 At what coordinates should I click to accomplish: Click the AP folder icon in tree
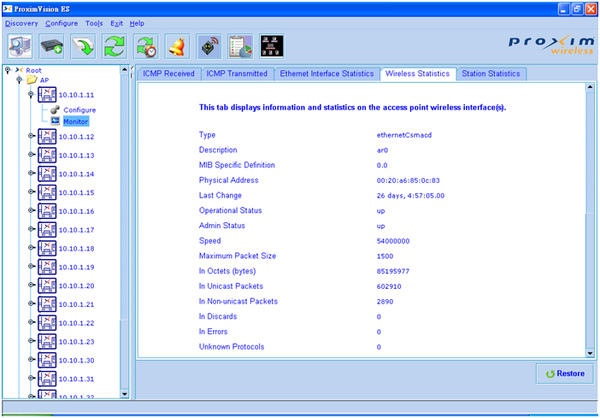[x=32, y=80]
